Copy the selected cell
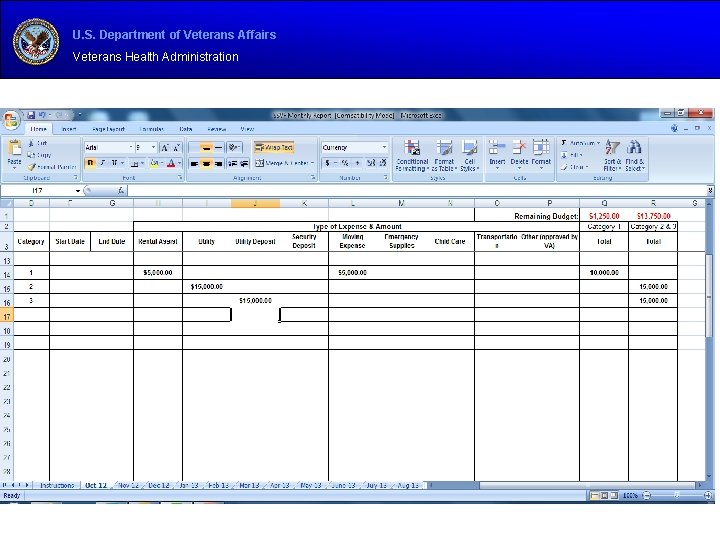This screenshot has width=720, height=540. coord(39,155)
